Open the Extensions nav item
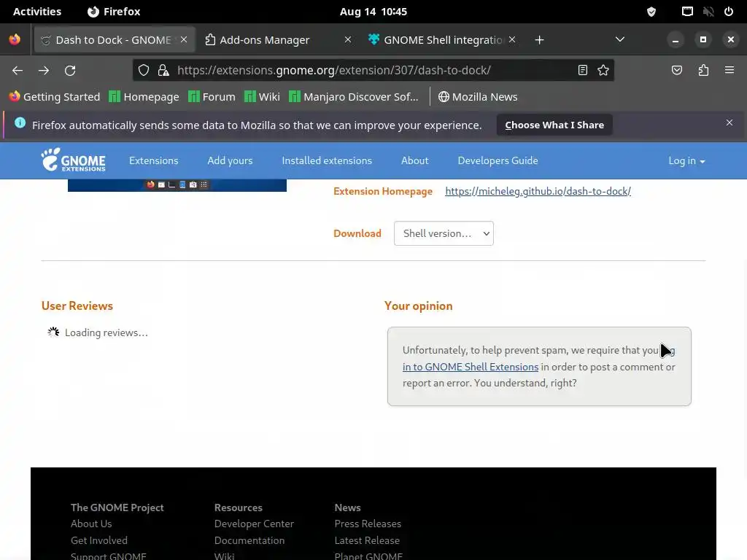The height and width of the screenshot is (560, 747). 153,160
